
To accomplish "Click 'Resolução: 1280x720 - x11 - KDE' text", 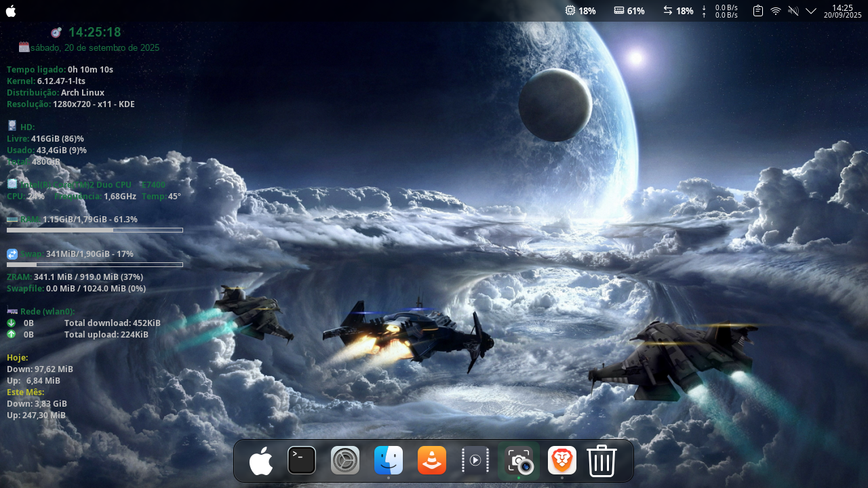I will (71, 104).
